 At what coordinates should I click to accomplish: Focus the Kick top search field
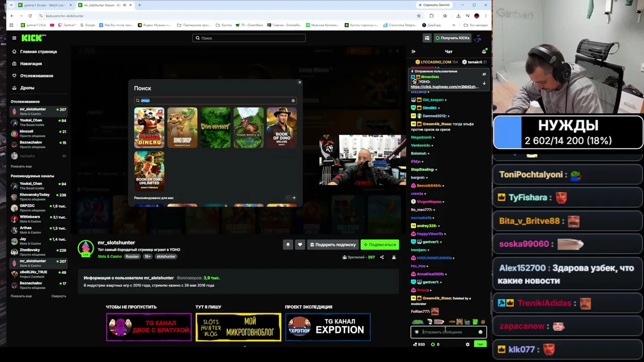pos(249,38)
